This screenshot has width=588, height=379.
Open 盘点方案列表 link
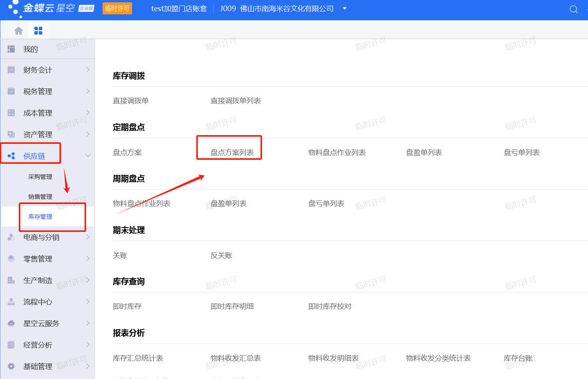232,152
